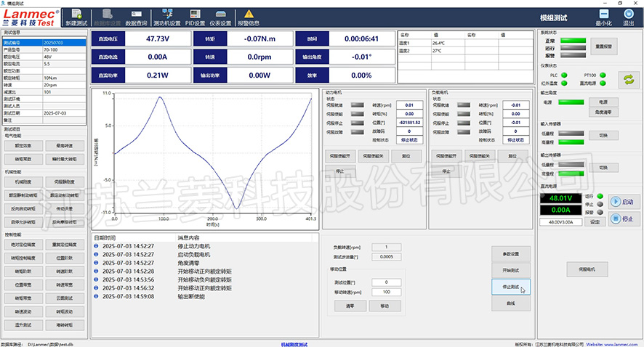Open 报警信息 warning icon
Image resolution: width=644 pixels, height=347 pixels.
coord(249,18)
